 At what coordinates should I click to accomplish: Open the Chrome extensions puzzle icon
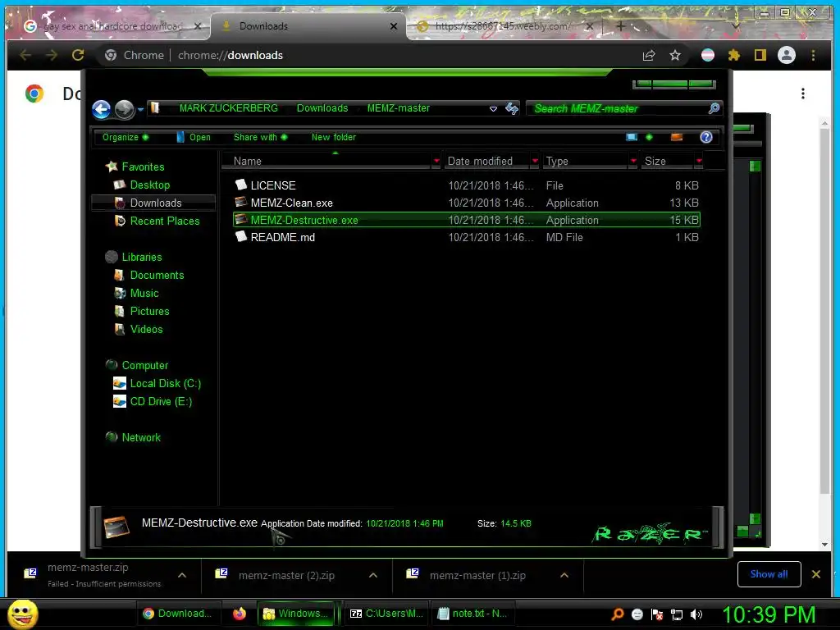734,55
